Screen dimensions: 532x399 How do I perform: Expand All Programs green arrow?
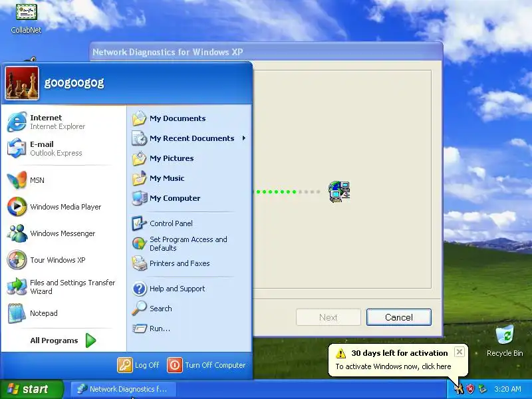pos(90,340)
